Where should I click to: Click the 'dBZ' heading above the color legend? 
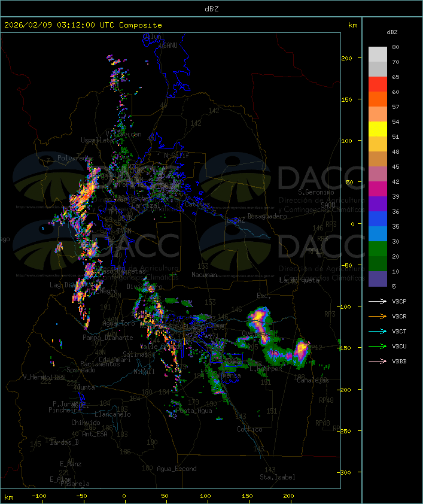392,32
